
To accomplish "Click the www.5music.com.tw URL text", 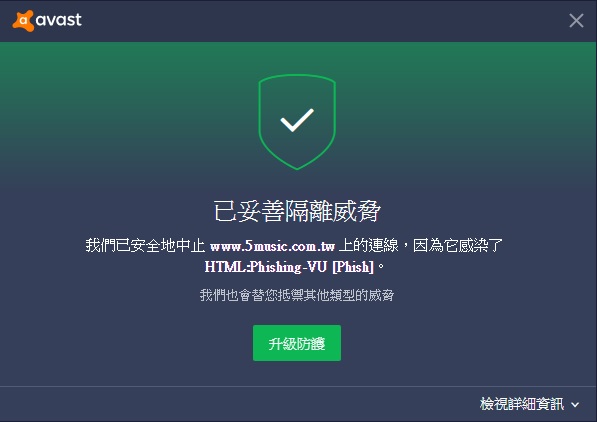I will pos(272,246).
